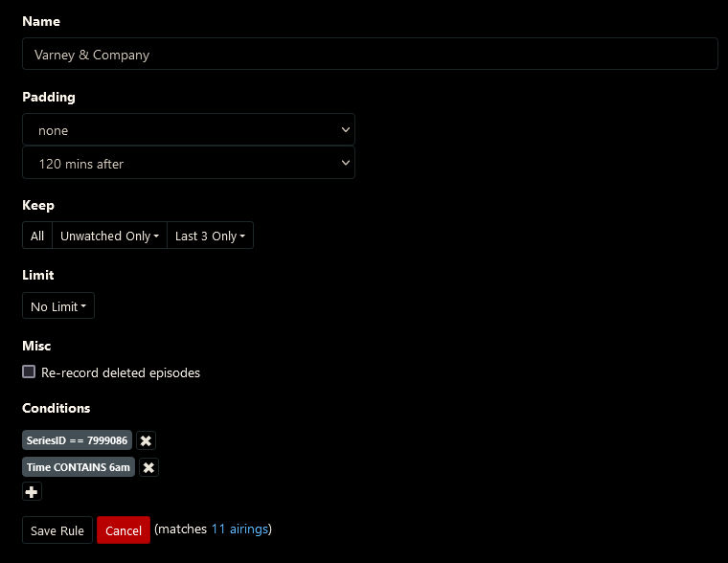Image resolution: width=728 pixels, height=563 pixels.
Task: Expand the Last 3 Only keep dropdown
Action: coord(211,236)
